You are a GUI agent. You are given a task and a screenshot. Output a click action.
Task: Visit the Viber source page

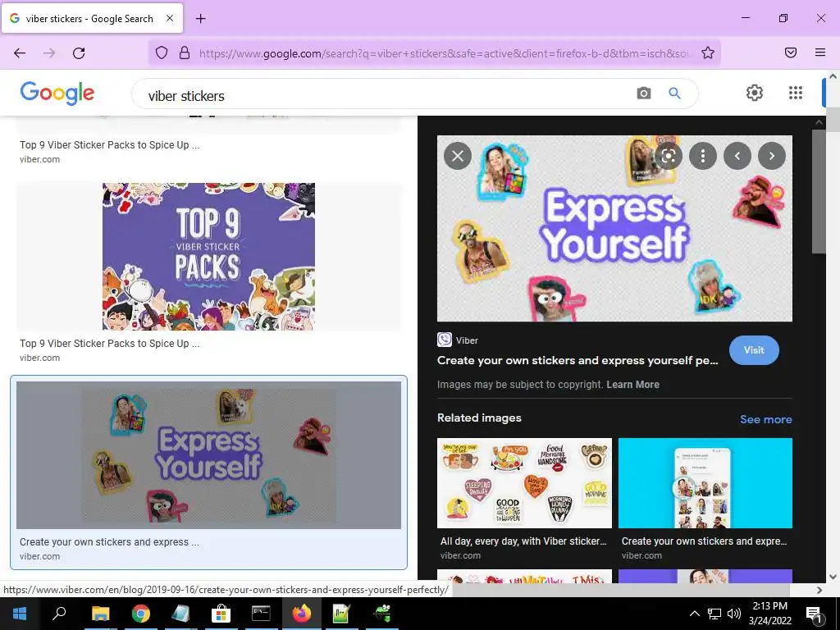tap(754, 349)
